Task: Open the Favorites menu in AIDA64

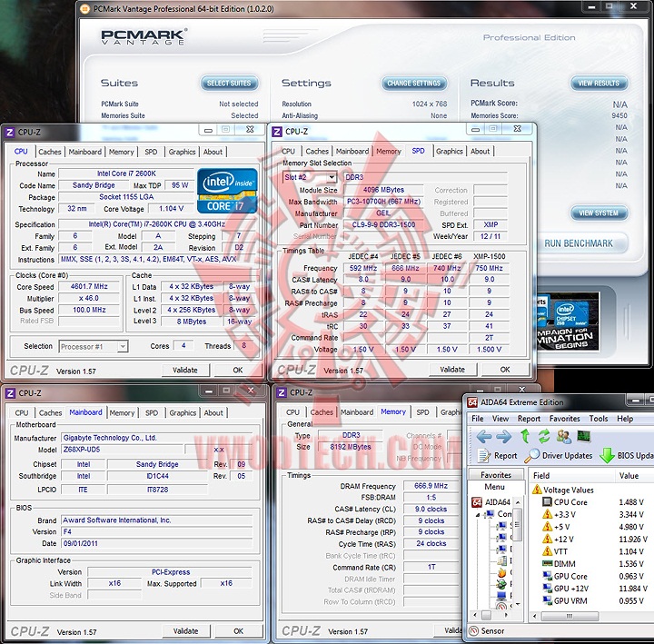Action: tap(565, 419)
